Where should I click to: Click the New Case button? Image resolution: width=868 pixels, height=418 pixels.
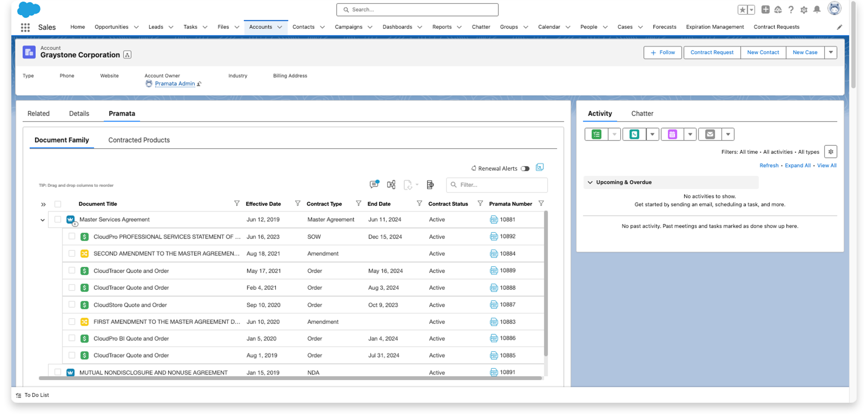(x=805, y=53)
